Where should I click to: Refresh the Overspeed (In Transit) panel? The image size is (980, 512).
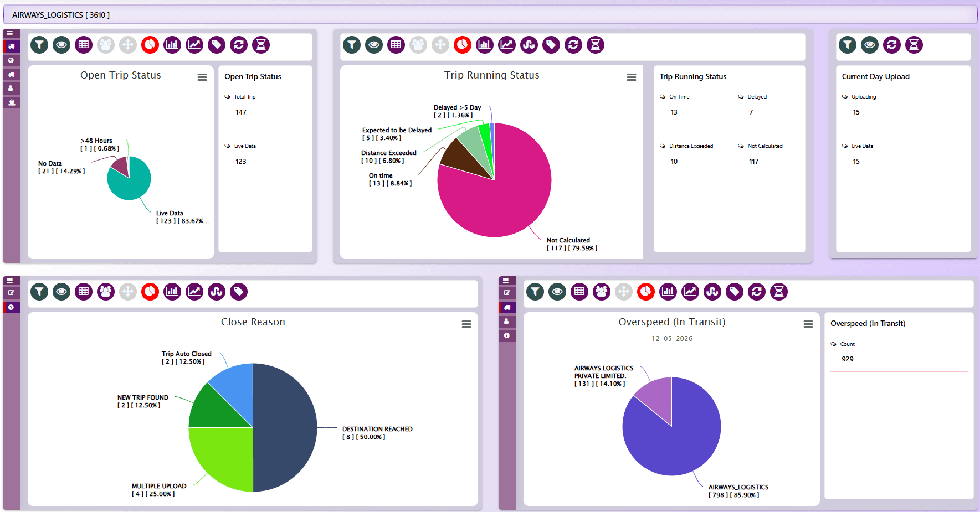pos(757,292)
